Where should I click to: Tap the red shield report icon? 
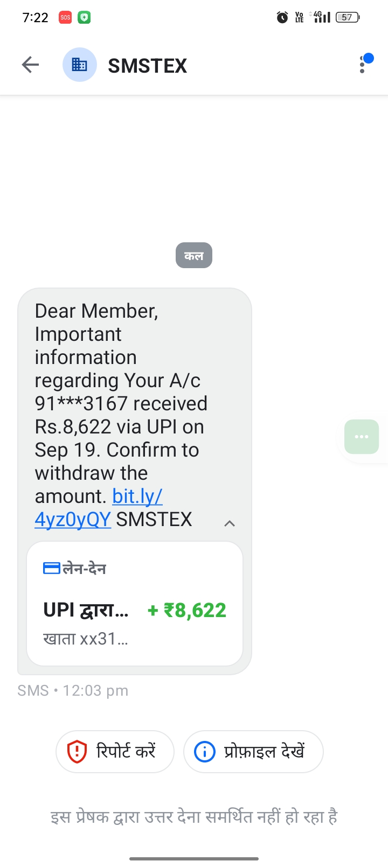(x=77, y=751)
